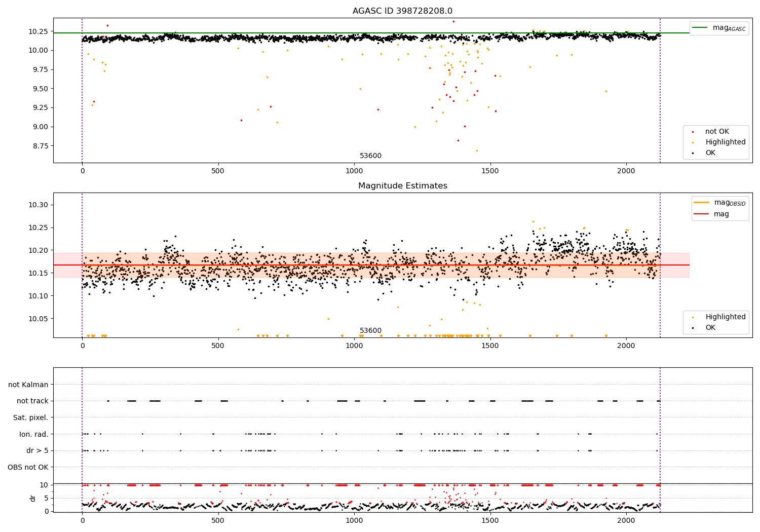Image resolution: width=760 pixels, height=532 pixels.
Task: Click the '9.00' y-axis tick label
Action: [x=41, y=127]
